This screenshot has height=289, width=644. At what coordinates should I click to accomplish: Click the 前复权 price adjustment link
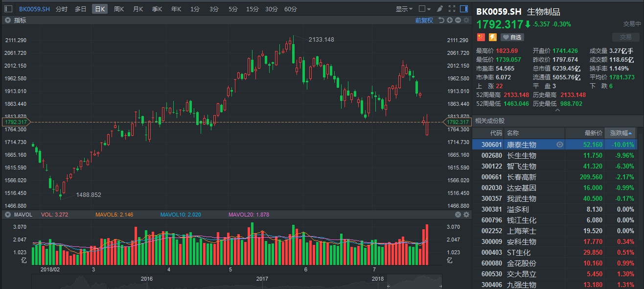[x=424, y=20]
